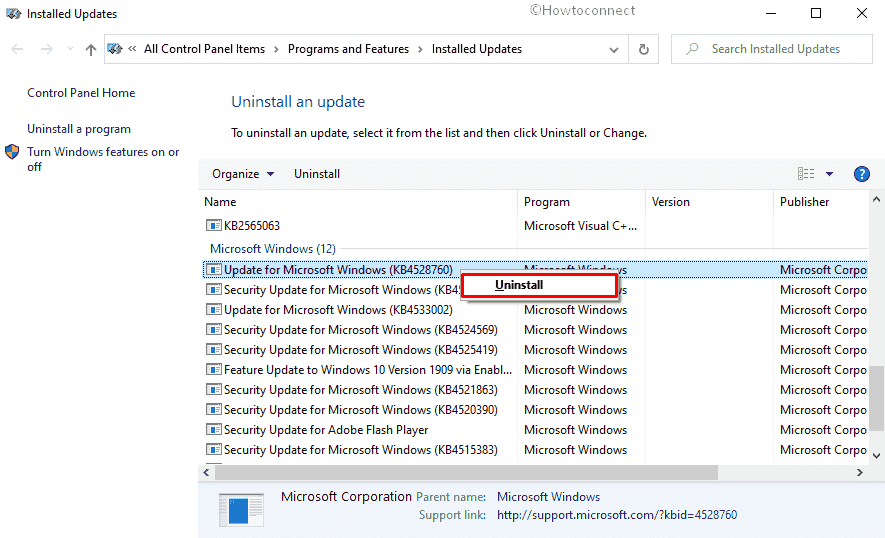The image size is (885, 538).
Task: Open support link for kbid=4528760
Action: click(617, 515)
